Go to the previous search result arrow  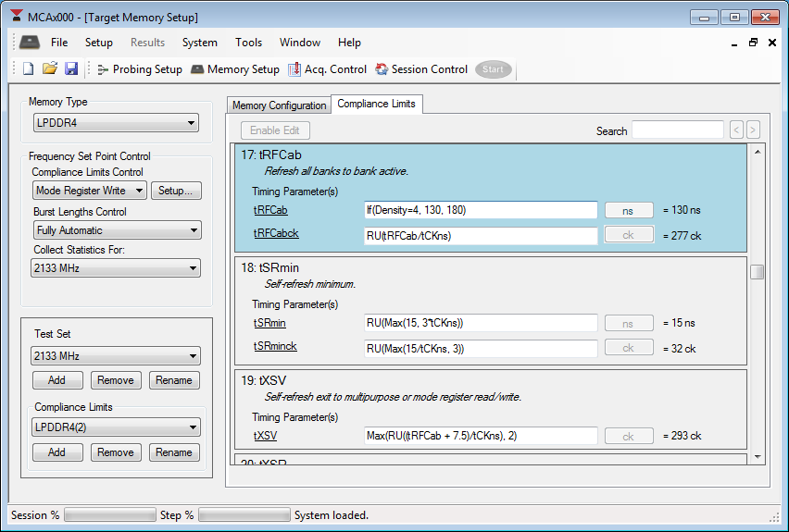[736, 130]
